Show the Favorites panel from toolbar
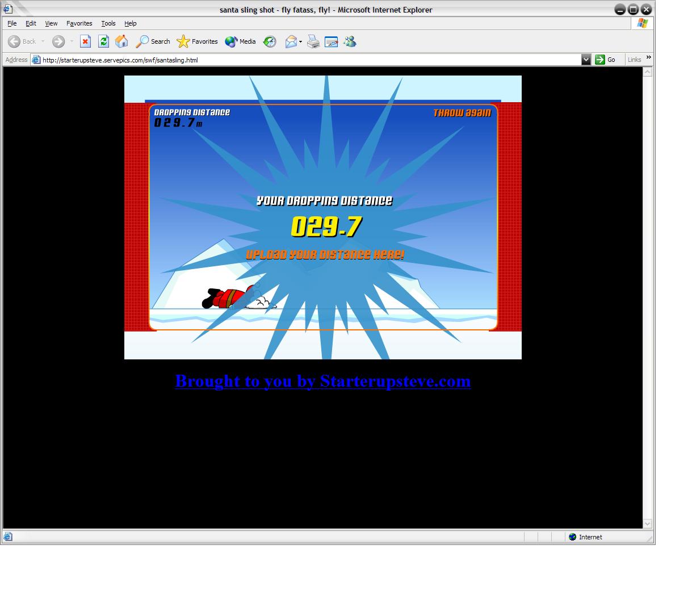 point(198,41)
